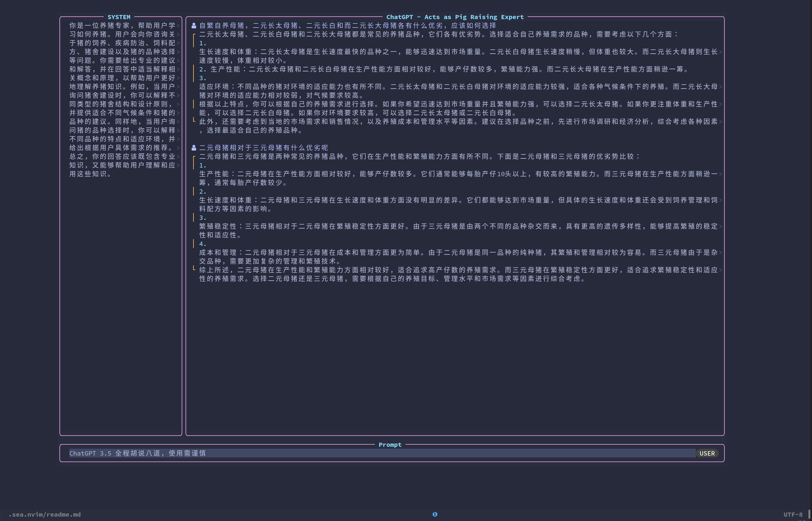Viewport: 812px width, 521px height.
Task: Click the user avatar icon beside the first question
Action: (x=194, y=26)
